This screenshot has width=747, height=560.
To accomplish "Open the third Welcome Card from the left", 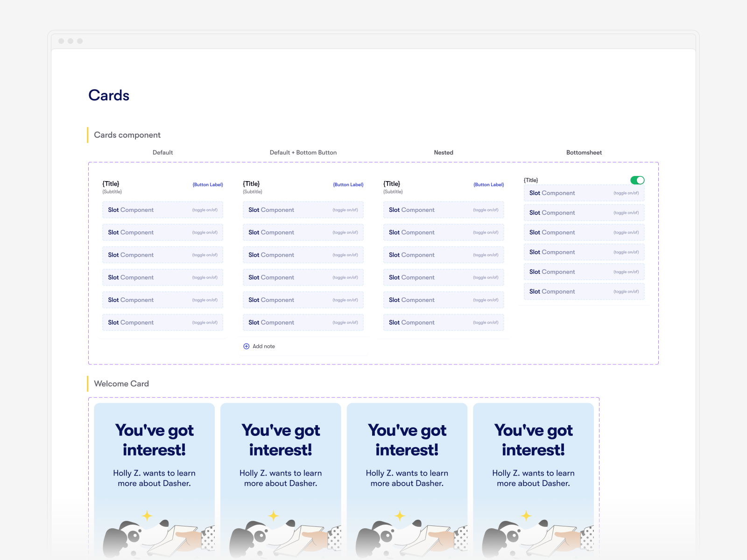I will [x=407, y=481].
